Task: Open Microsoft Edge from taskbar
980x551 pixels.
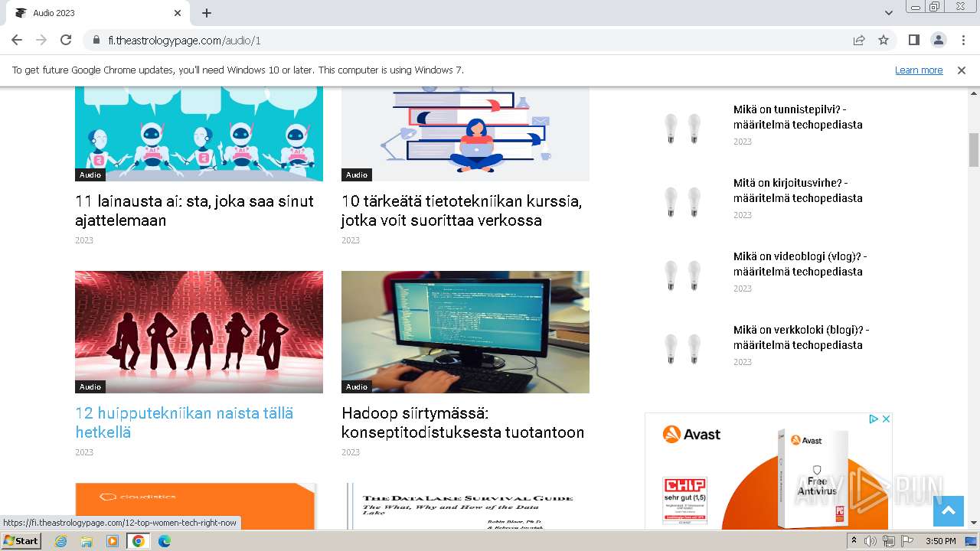Action: [165, 541]
